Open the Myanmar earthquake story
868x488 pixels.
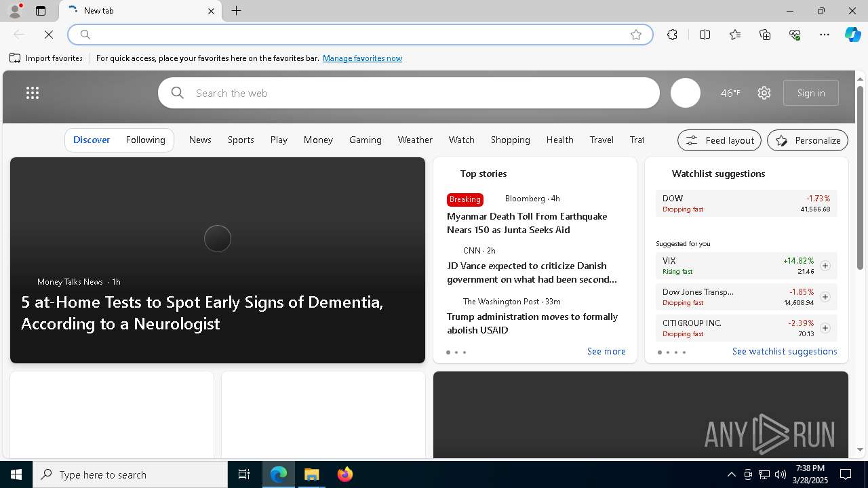[x=527, y=223]
